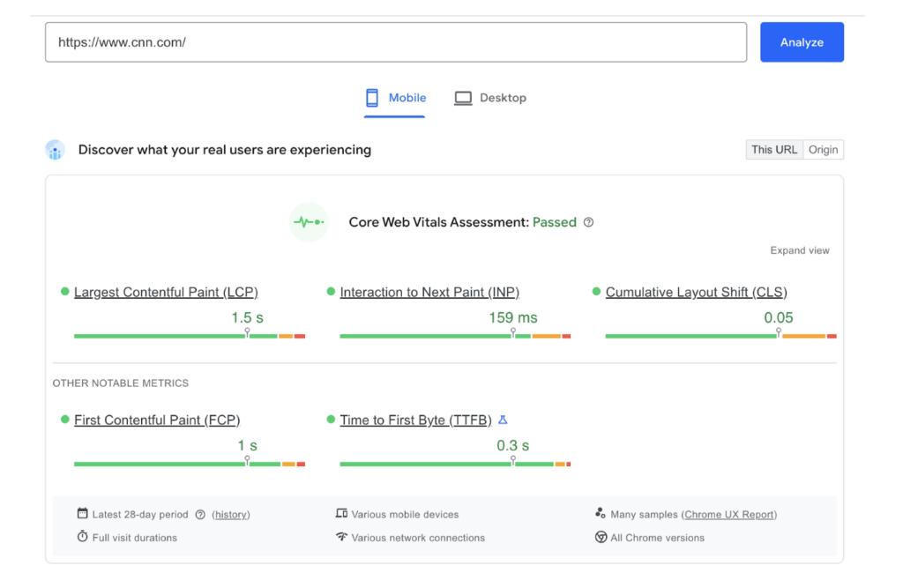Click the experimental flask icon near TTFB
The image size is (903, 588).
(x=503, y=420)
